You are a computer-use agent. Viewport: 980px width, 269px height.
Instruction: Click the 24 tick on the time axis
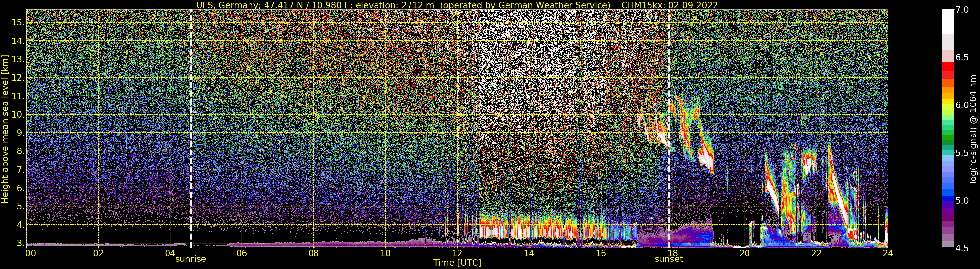pos(888,253)
